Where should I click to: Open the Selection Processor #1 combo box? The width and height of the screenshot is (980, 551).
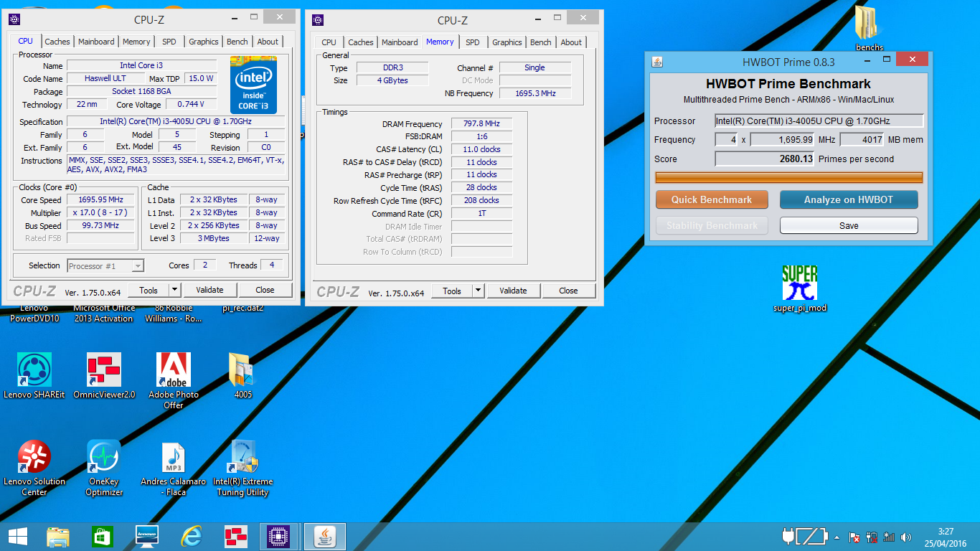[105, 265]
